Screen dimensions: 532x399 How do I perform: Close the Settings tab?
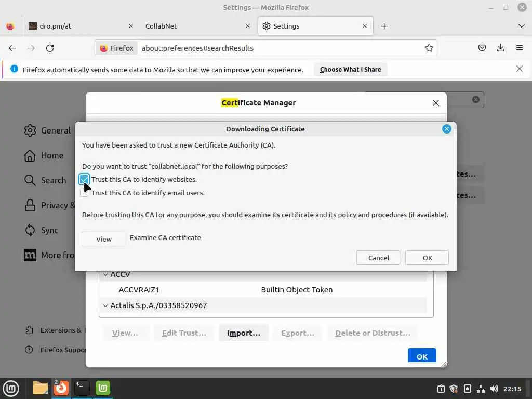click(x=365, y=26)
